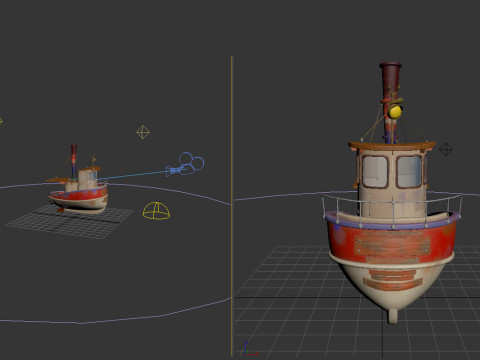The height and width of the screenshot is (360, 480).
Task: Select the lower wooden planks on the cream hull
Action: point(392,279)
